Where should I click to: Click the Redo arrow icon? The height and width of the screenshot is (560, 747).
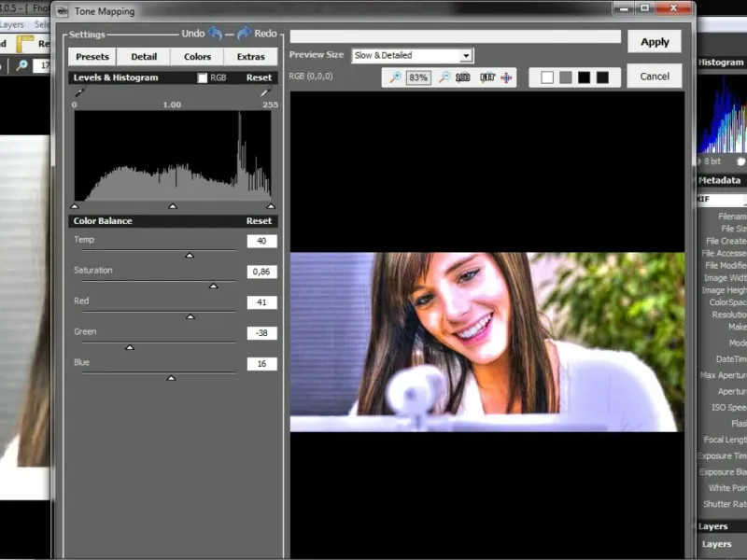click(x=244, y=34)
